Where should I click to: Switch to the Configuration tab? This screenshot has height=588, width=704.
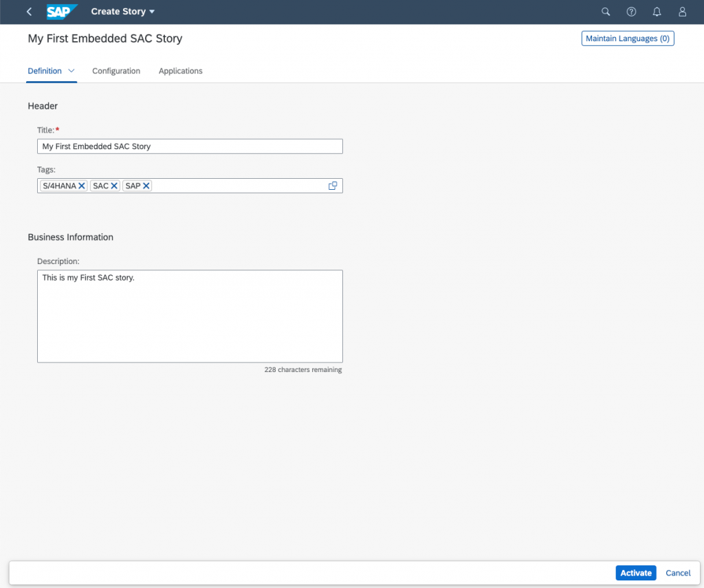[116, 71]
